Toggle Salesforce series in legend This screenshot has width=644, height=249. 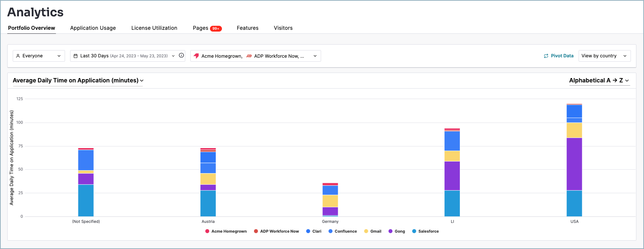(x=425, y=231)
